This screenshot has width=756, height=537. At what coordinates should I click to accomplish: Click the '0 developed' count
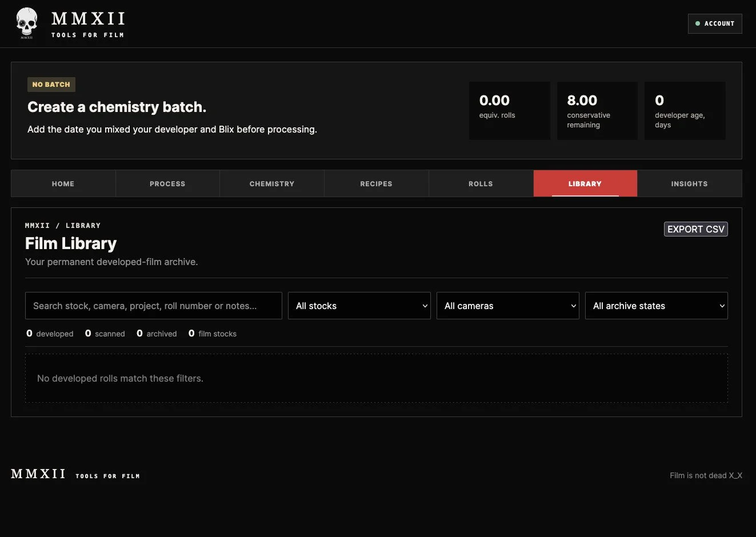point(50,334)
